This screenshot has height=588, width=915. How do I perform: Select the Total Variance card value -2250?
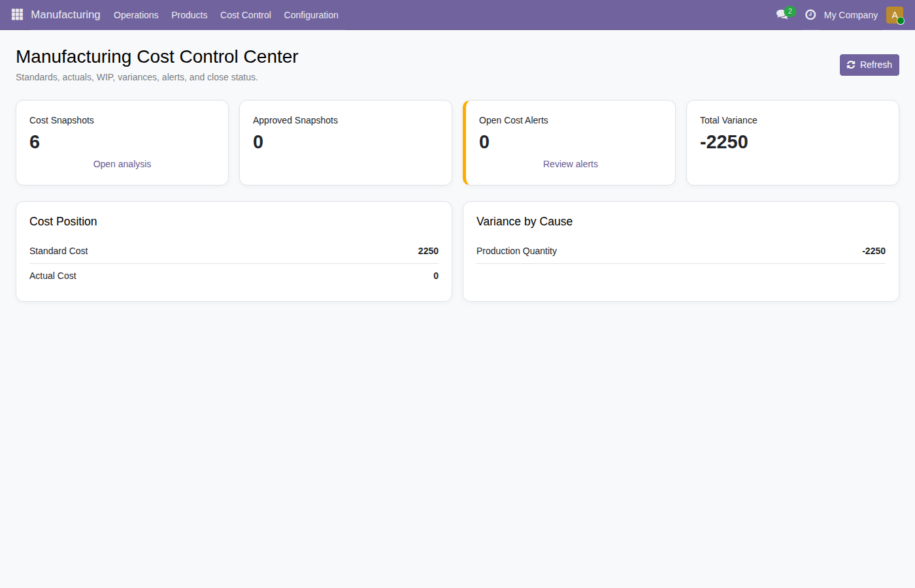point(724,142)
